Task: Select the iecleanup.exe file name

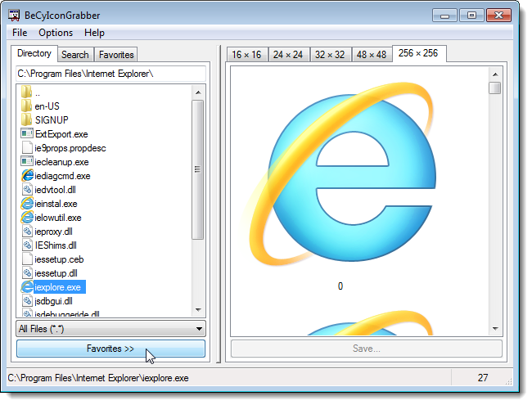Action: pyautogui.click(x=61, y=162)
